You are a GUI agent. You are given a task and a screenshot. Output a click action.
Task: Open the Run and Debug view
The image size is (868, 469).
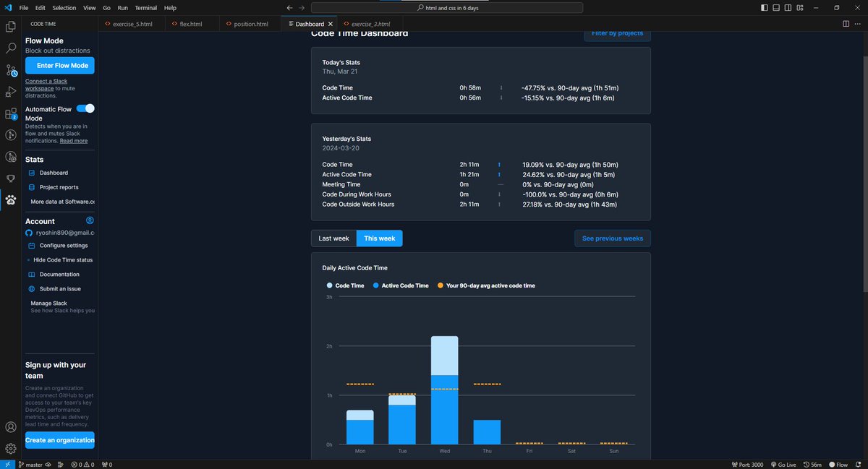click(11, 92)
